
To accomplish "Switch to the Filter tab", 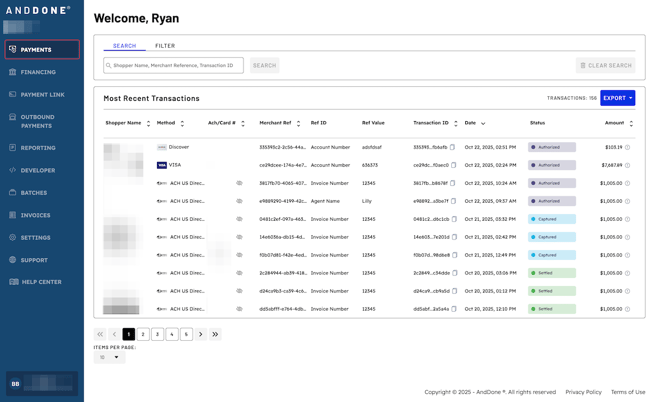I will [x=165, y=46].
